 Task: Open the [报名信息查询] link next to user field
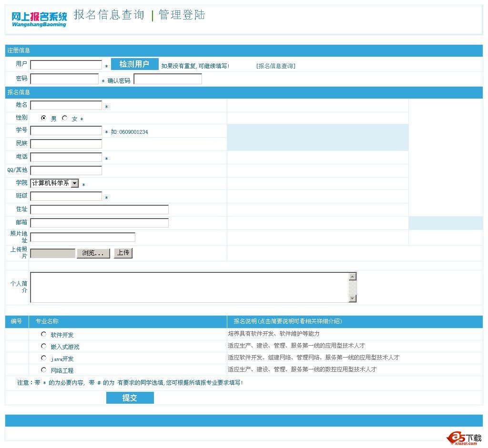coord(275,65)
